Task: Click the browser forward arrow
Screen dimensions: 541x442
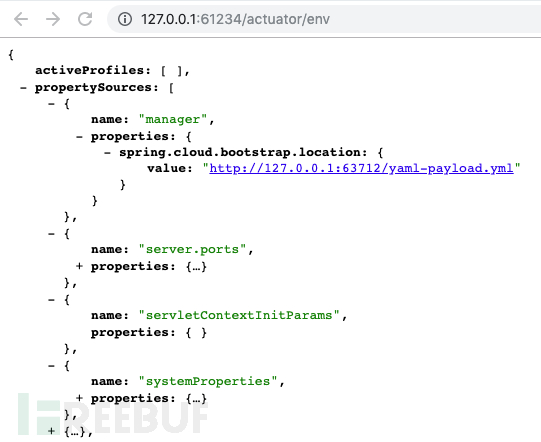Action: pyautogui.click(x=53, y=19)
